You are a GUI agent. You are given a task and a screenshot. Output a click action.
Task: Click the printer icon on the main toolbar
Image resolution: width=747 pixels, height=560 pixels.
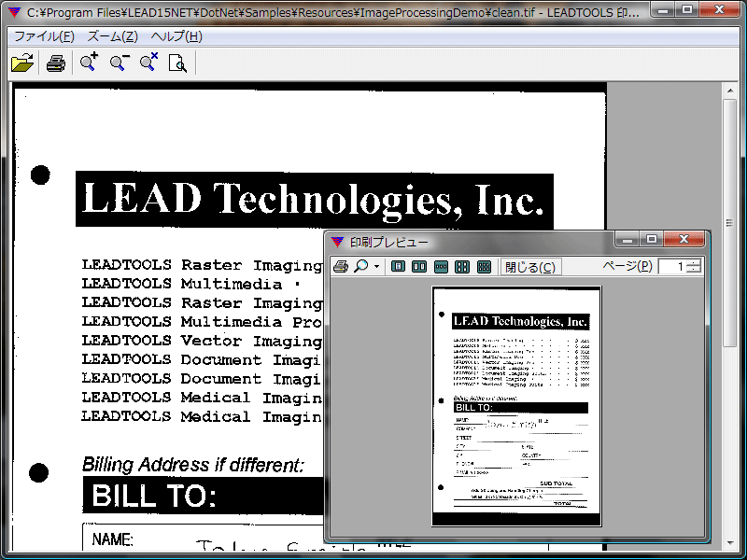pos(56,64)
